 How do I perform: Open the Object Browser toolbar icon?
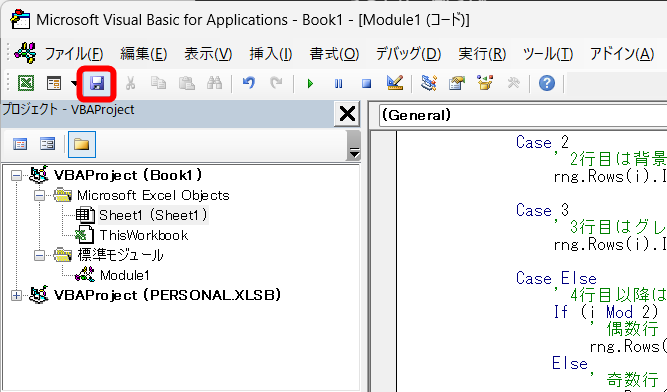pos(485,83)
